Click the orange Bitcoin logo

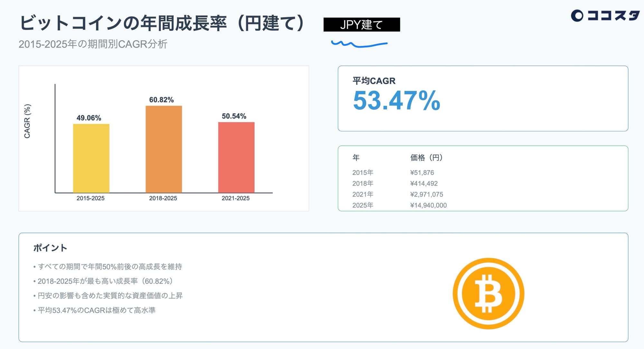488,294
